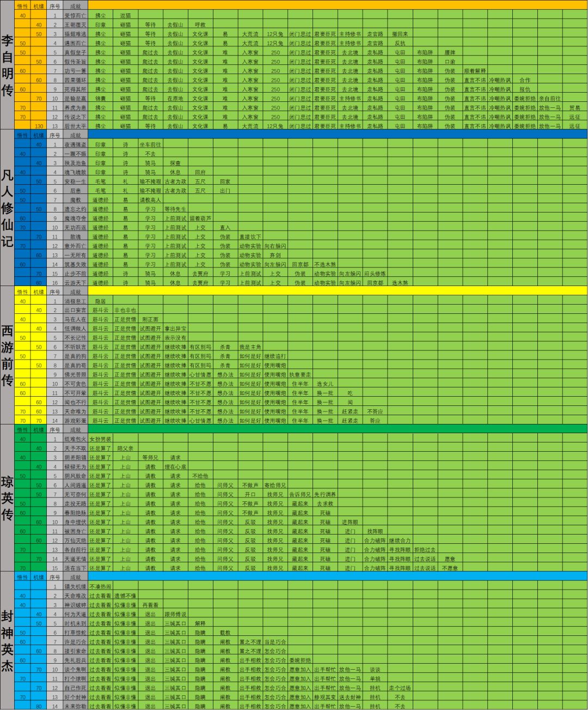The height and width of the screenshot is (710, 588).
Task: Click the achievement cell 夜遇强盗
Action: click(75, 145)
